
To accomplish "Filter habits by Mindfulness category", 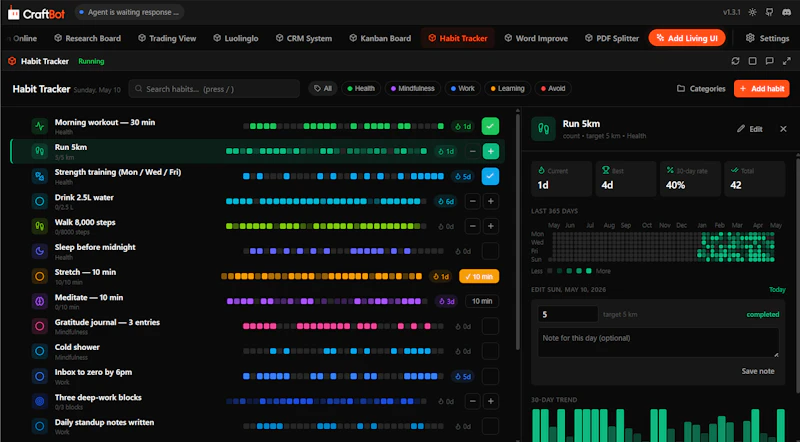I will [x=412, y=88].
